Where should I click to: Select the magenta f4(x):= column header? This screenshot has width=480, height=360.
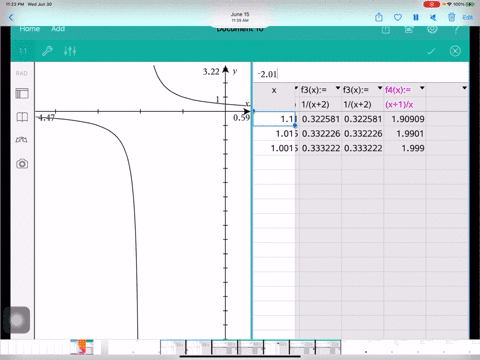tap(398, 90)
